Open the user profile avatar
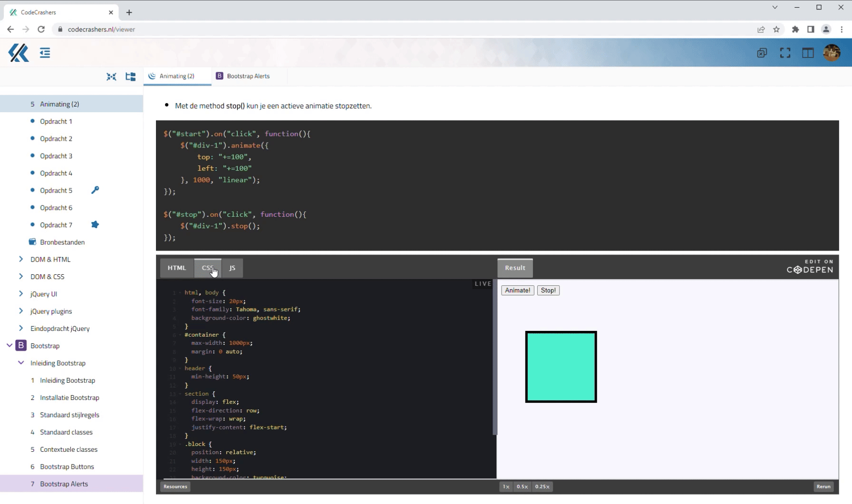 tap(832, 53)
